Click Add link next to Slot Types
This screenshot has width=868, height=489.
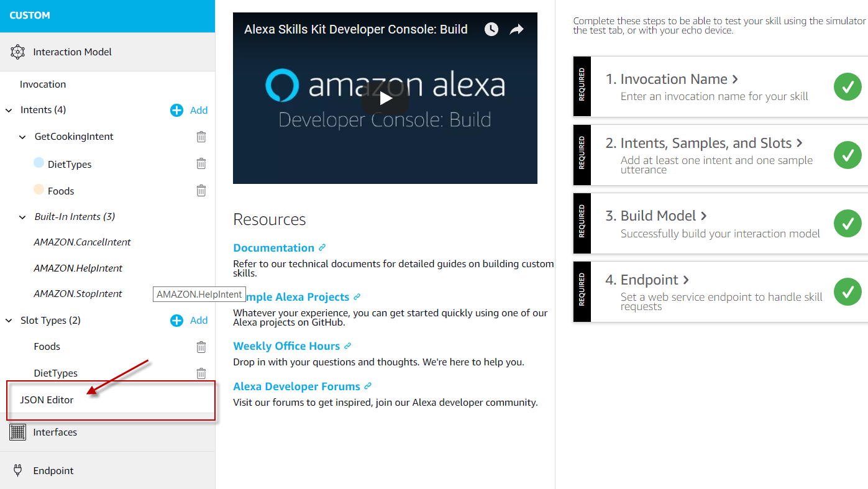tap(199, 321)
